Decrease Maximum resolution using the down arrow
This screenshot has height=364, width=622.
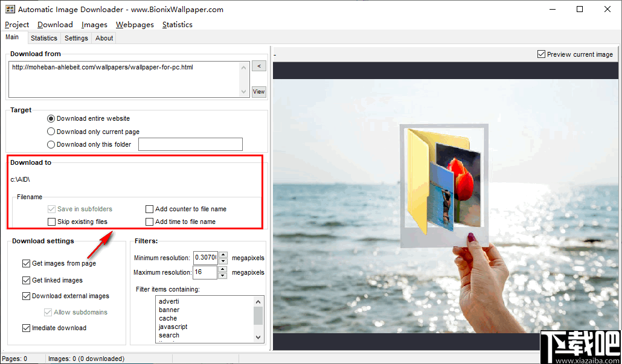point(223,275)
